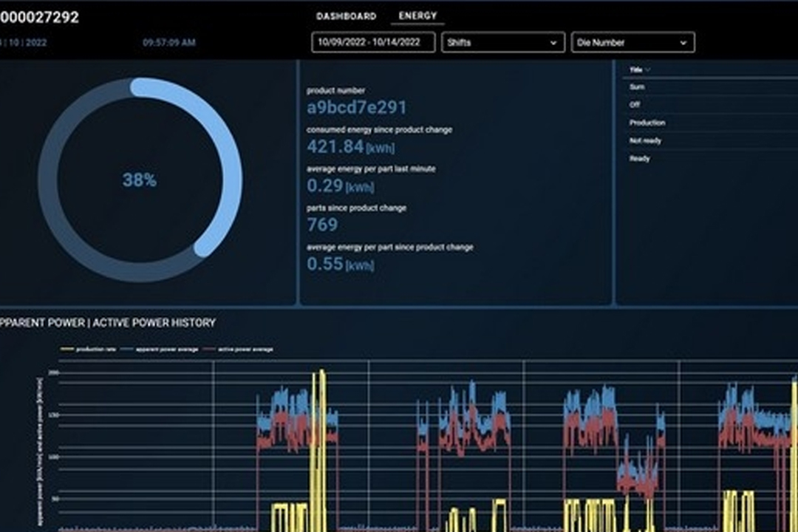
Task: Click the machine ID ending in 000027292
Action: (40, 17)
